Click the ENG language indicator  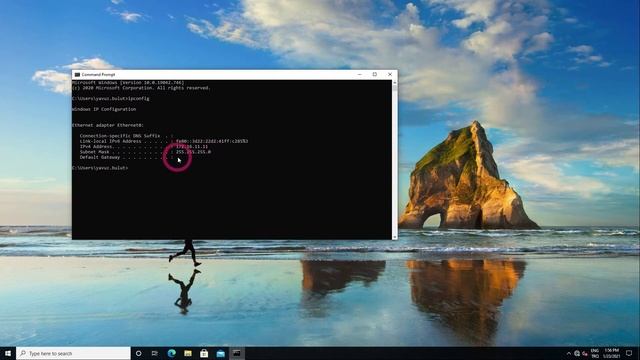tap(595, 351)
